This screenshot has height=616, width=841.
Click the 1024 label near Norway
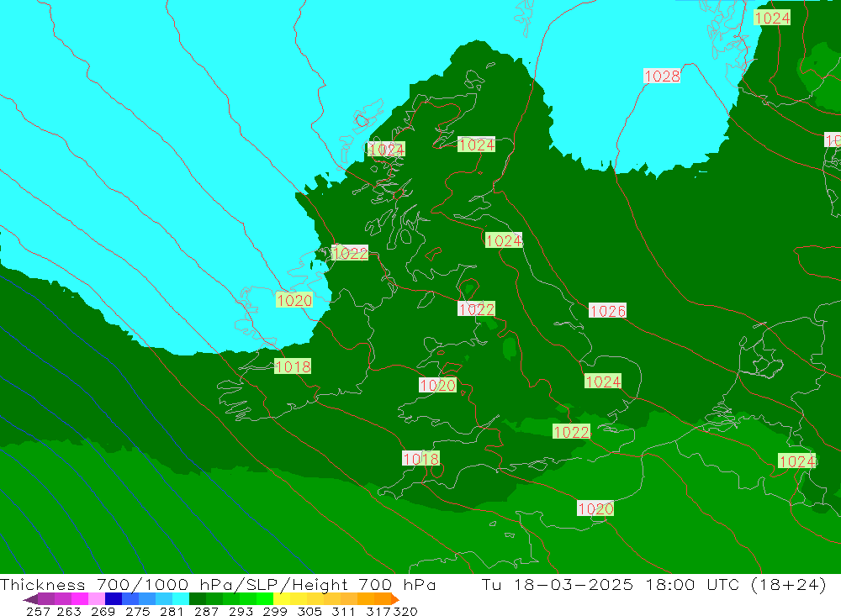click(772, 18)
